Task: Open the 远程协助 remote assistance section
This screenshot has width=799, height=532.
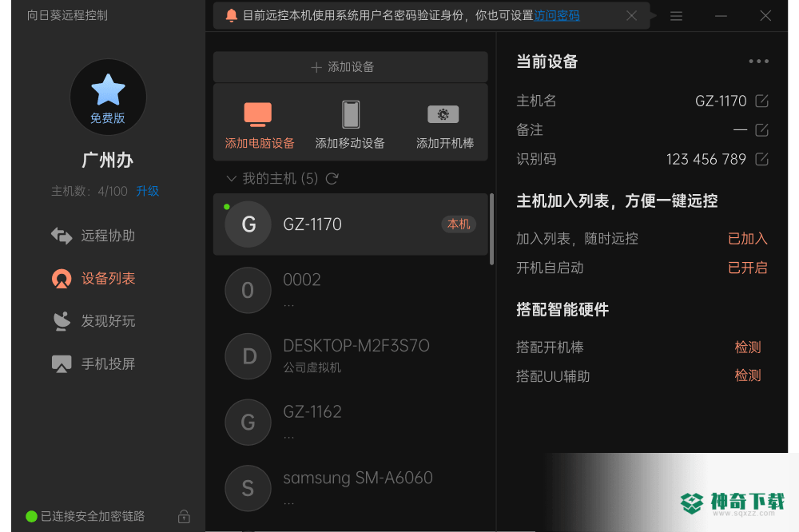Action: click(93, 236)
